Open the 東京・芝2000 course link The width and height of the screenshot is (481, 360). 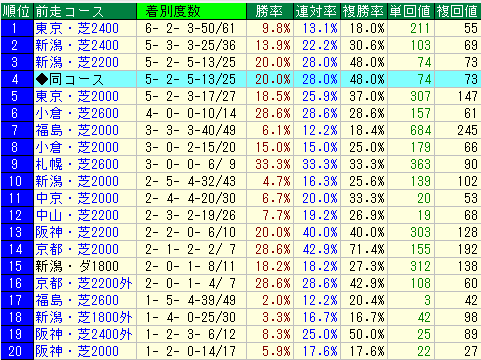pos(77,96)
